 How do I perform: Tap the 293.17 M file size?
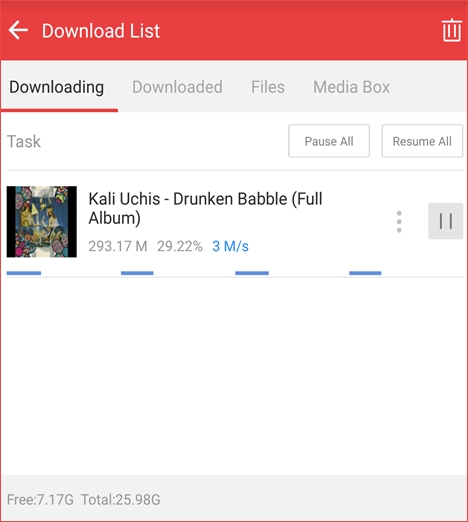coord(118,247)
